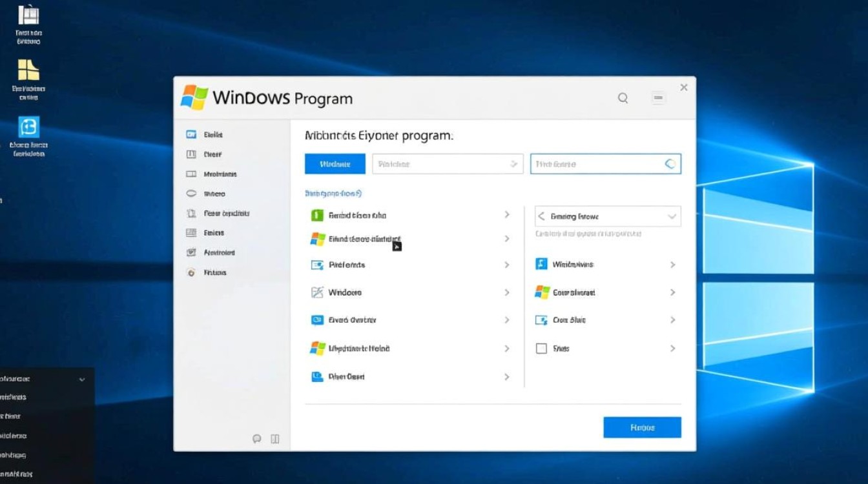Select the Windows pencil-edit icon entry

tap(317, 292)
